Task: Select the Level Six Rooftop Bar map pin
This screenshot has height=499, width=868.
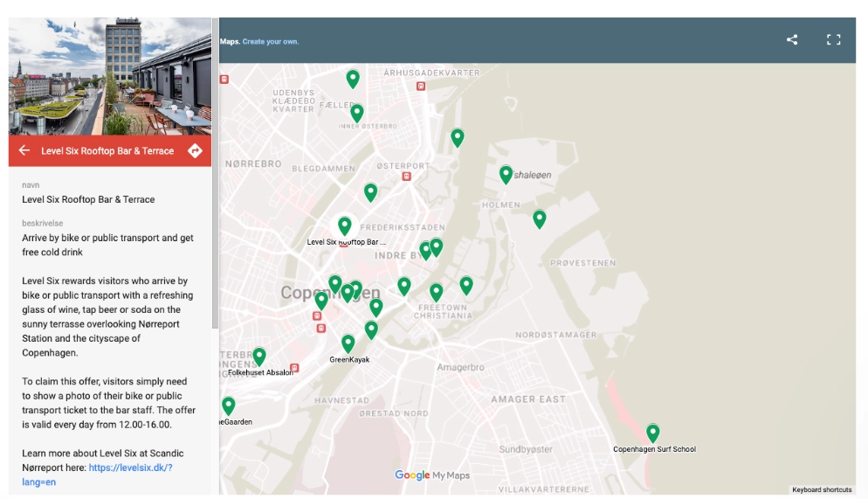Action: 345,226
